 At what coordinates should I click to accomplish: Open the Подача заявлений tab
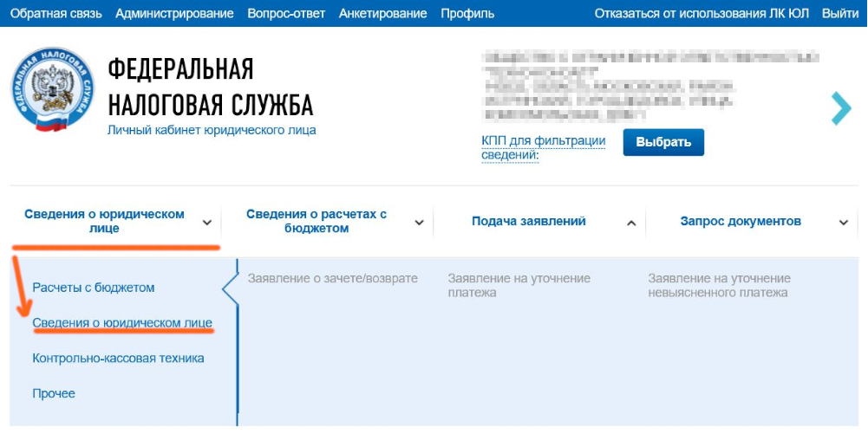click(x=529, y=221)
